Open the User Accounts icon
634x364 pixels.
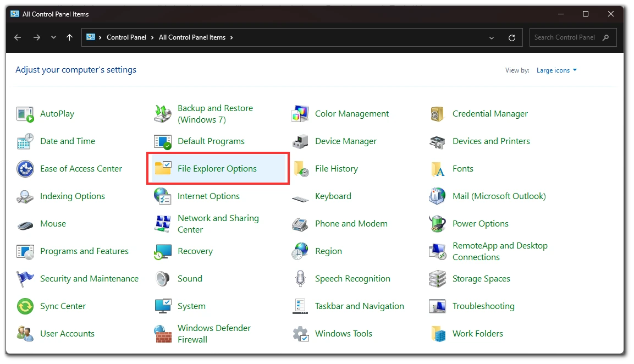pos(25,334)
